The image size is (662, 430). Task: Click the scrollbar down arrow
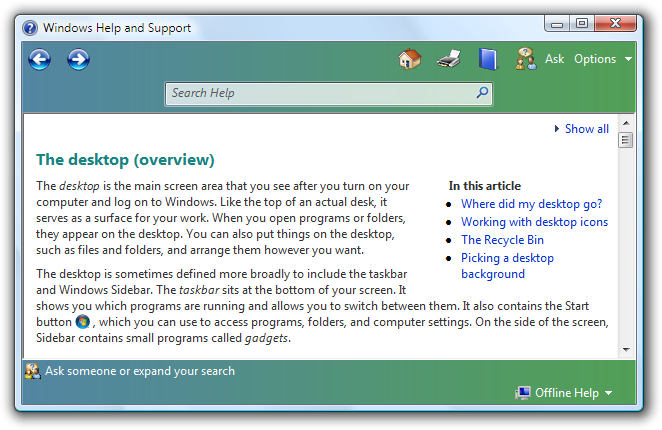pos(626,350)
